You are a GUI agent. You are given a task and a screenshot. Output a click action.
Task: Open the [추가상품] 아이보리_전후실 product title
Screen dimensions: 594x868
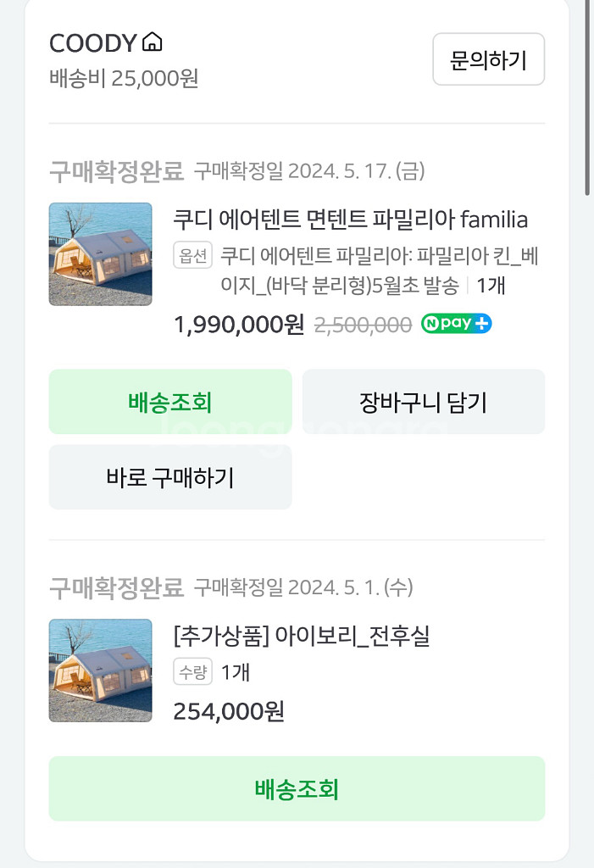pos(302,636)
